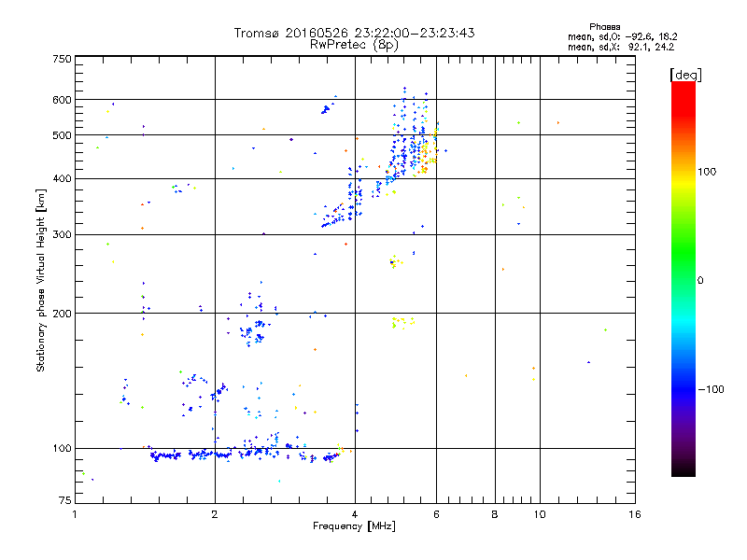Click the '[deg]' colorbar unit label
The height and width of the screenshot is (560, 747).
685,75
